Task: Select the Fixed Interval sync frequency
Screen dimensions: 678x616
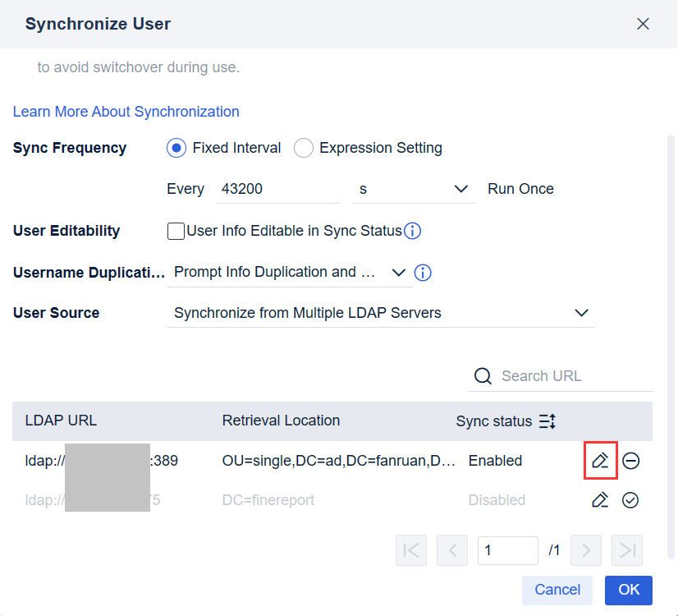Action: pyautogui.click(x=176, y=148)
